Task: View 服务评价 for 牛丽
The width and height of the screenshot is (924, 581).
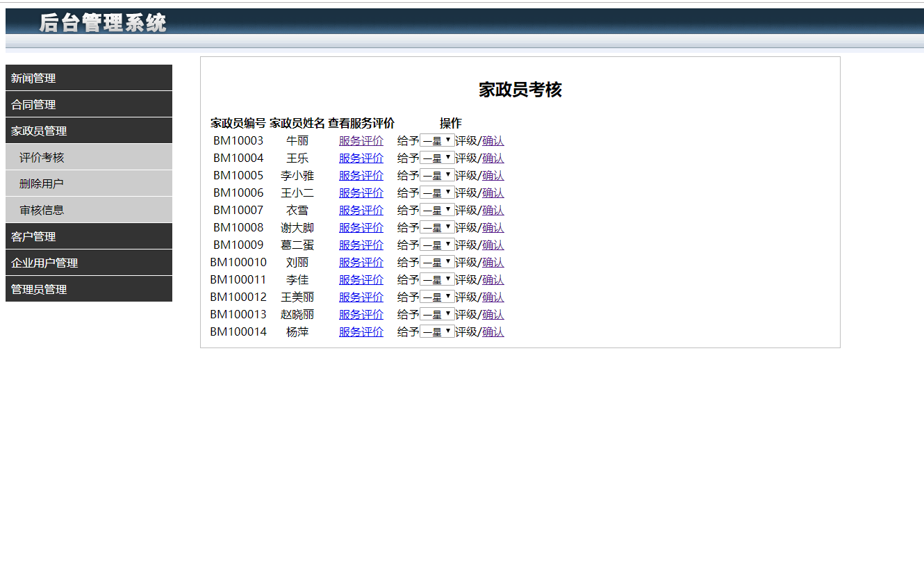Action: [361, 140]
